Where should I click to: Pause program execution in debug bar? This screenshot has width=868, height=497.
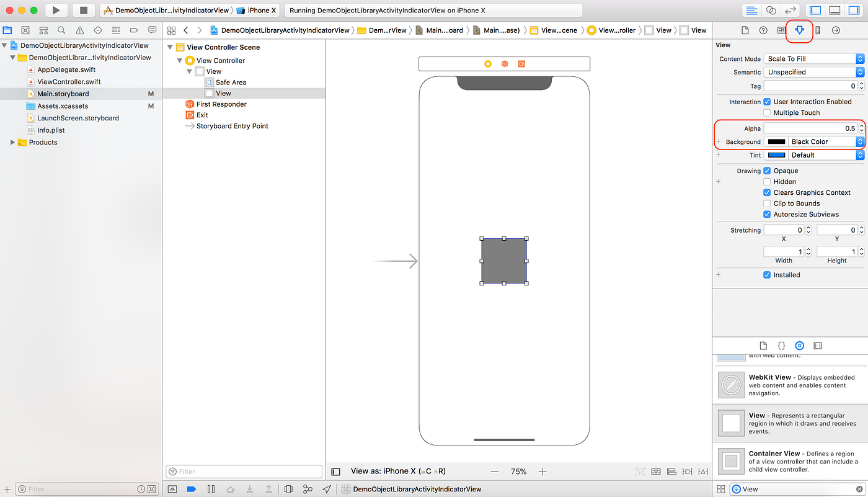coord(211,489)
